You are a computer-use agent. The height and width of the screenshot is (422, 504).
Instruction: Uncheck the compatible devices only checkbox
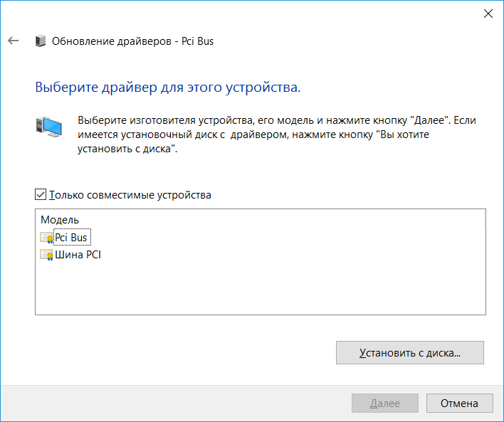pos(41,194)
